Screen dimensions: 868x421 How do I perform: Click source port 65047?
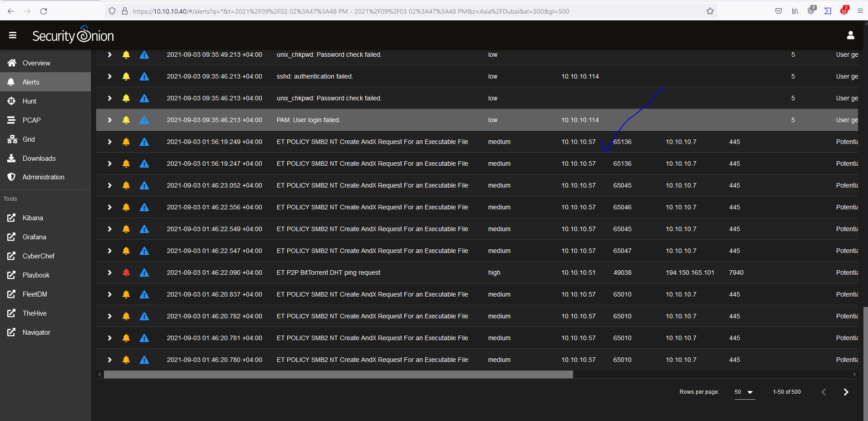622,251
